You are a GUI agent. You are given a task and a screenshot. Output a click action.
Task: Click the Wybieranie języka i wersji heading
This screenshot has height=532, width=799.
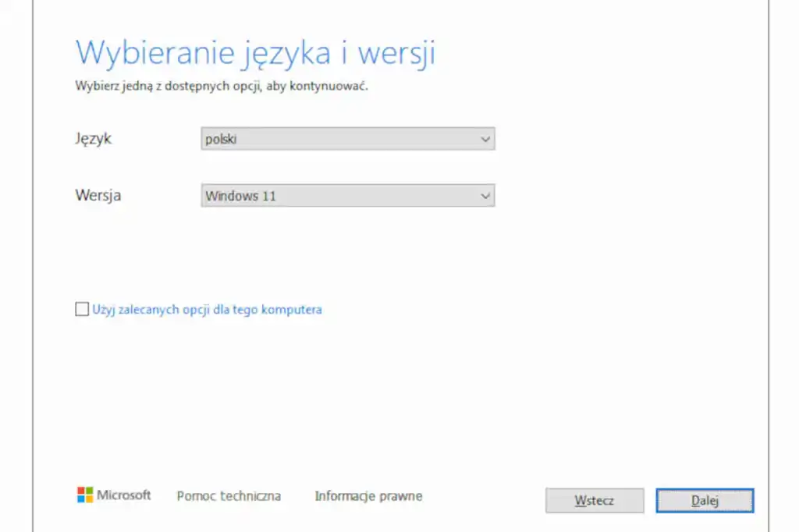tap(255, 53)
